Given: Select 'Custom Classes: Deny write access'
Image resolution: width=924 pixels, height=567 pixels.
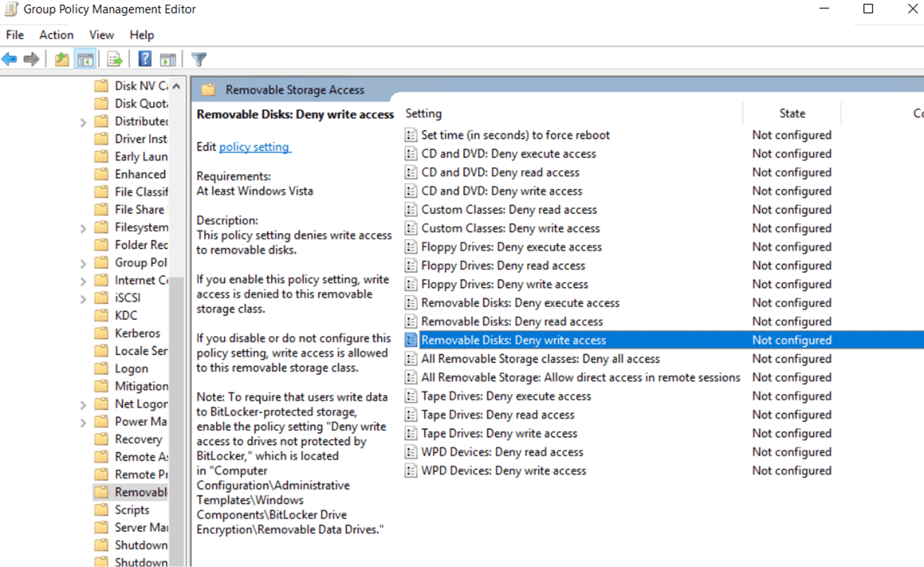Looking at the screenshot, I should point(510,228).
